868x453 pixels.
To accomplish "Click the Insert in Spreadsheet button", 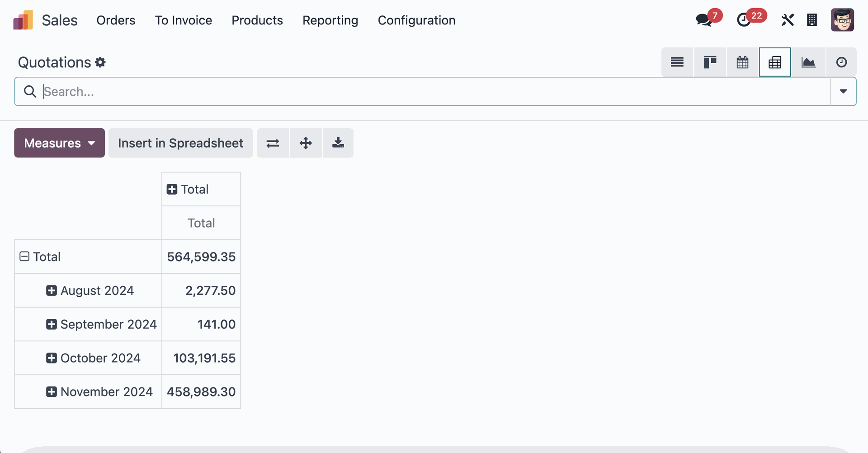I will pyautogui.click(x=180, y=143).
